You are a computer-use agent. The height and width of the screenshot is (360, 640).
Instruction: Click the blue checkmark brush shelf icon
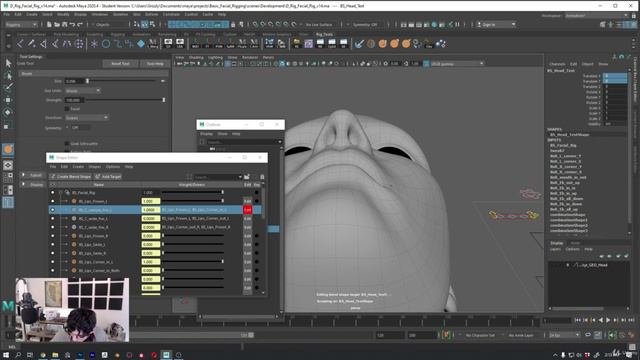point(359,43)
